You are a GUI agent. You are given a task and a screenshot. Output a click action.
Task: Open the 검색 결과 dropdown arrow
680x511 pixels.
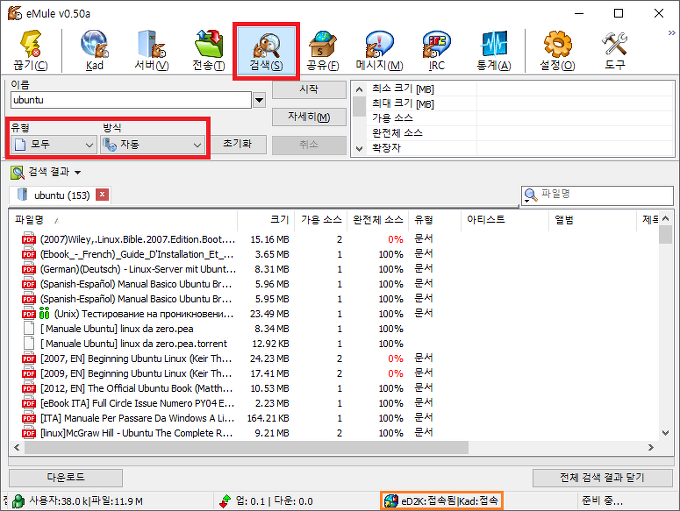pos(78,173)
